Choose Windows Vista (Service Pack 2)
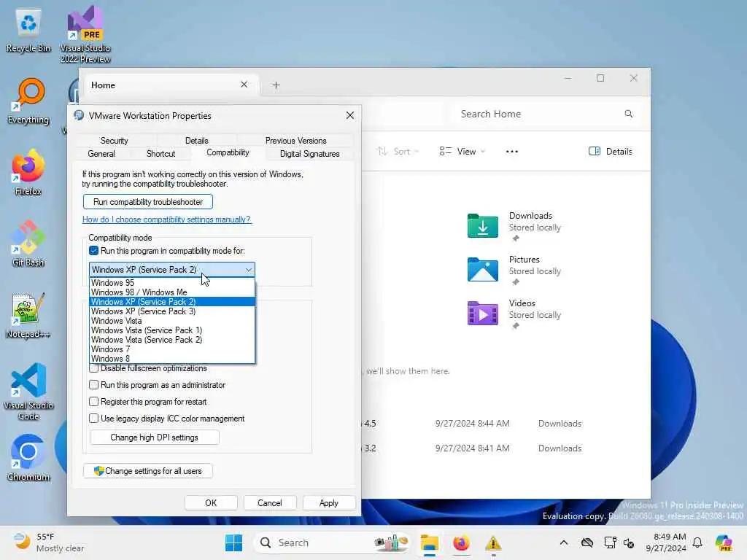 [x=172, y=340]
